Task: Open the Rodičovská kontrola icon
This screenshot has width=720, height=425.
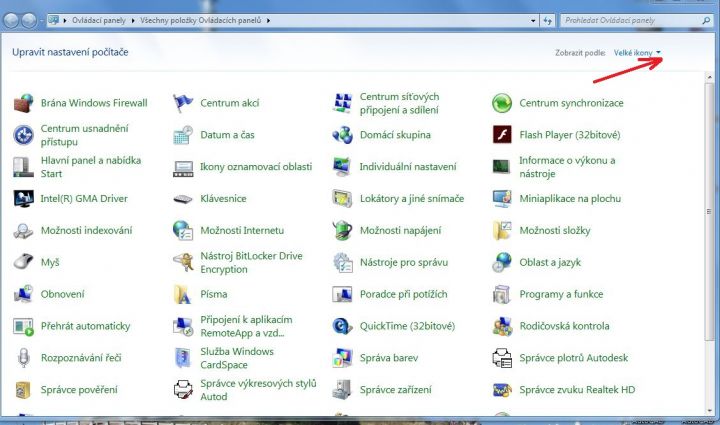Action: tap(502, 326)
